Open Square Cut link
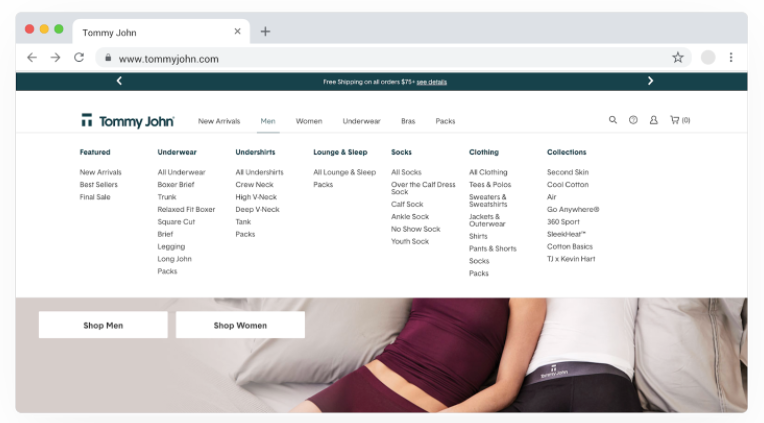The height and width of the screenshot is (423, 764). pos(176,222)
